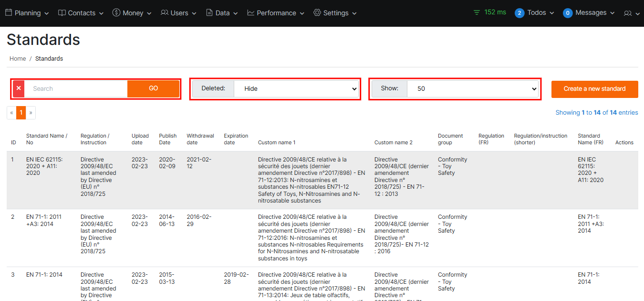644x301 pixels.
Task: Click the orange GO search button
Action: click(x=153, y=89)
